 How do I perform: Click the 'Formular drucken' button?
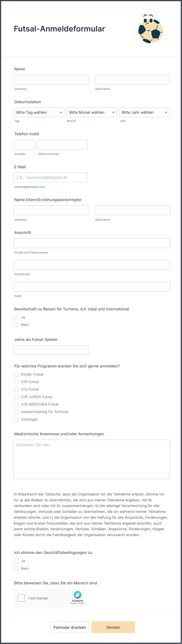[x=70, y=627]
